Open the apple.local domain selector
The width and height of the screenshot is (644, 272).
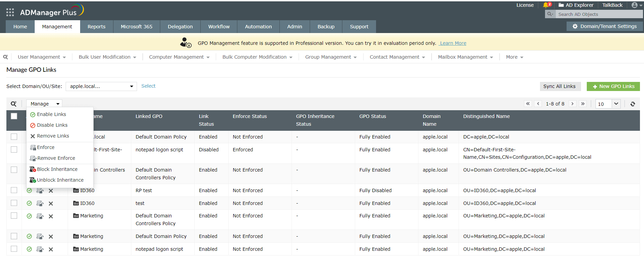click(101, 86)
